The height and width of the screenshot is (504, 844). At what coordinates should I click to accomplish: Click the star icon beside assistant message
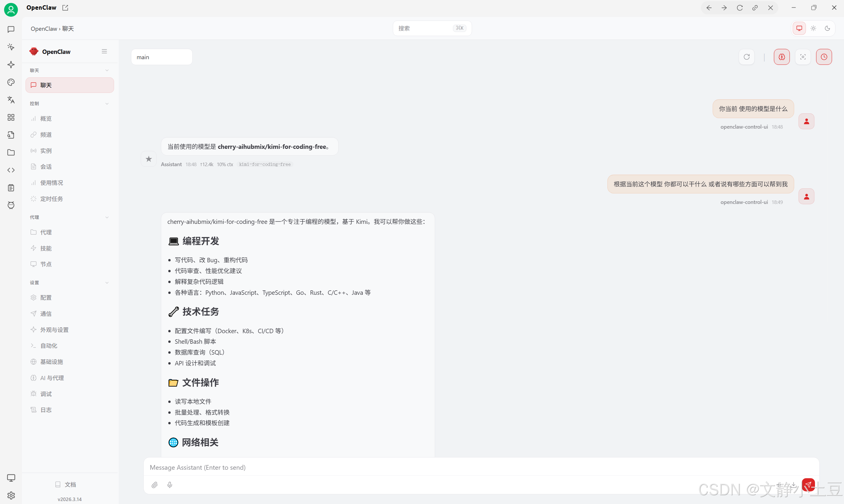(x=148, y=159)
